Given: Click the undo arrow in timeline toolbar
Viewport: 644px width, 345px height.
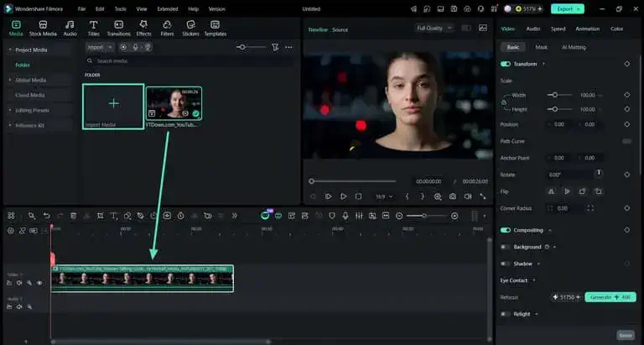Looking at the screenshot, I should (47, 216).
